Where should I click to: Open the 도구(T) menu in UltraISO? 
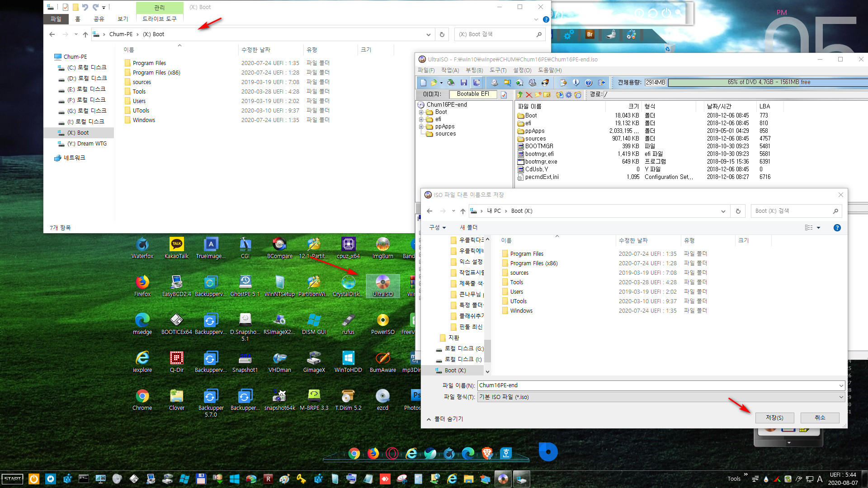pyautogui.click(x=498, y=70)
